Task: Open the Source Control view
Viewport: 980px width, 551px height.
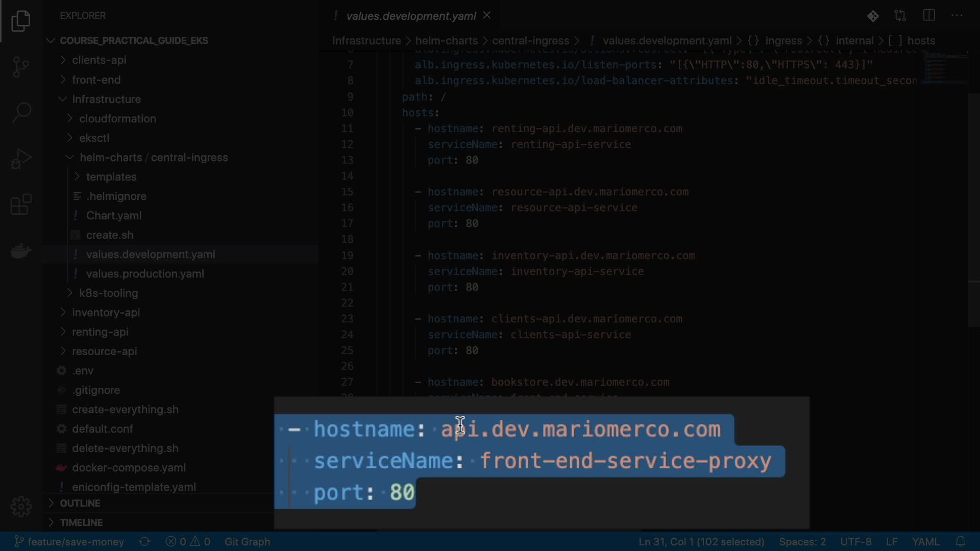Action: click(21, 66)
